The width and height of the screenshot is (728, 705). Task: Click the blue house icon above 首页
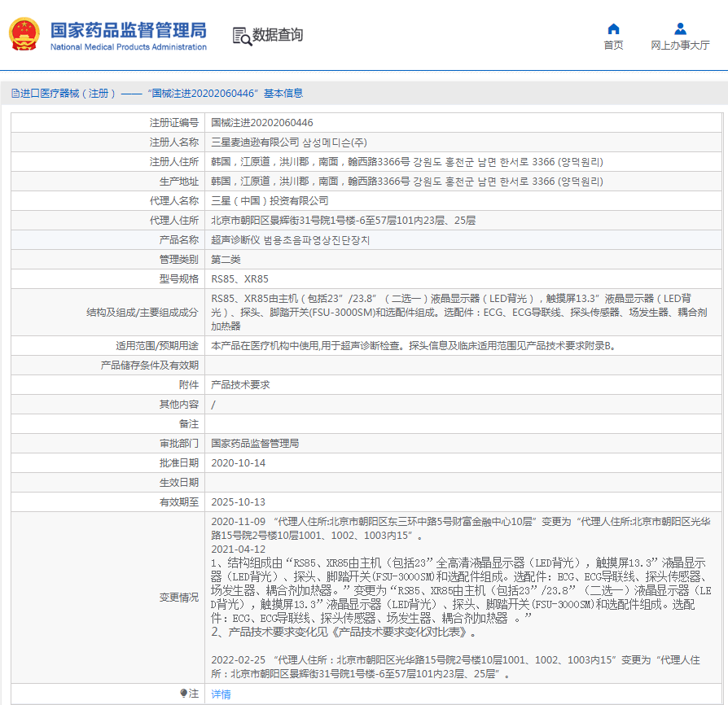[x=613, y=28]
